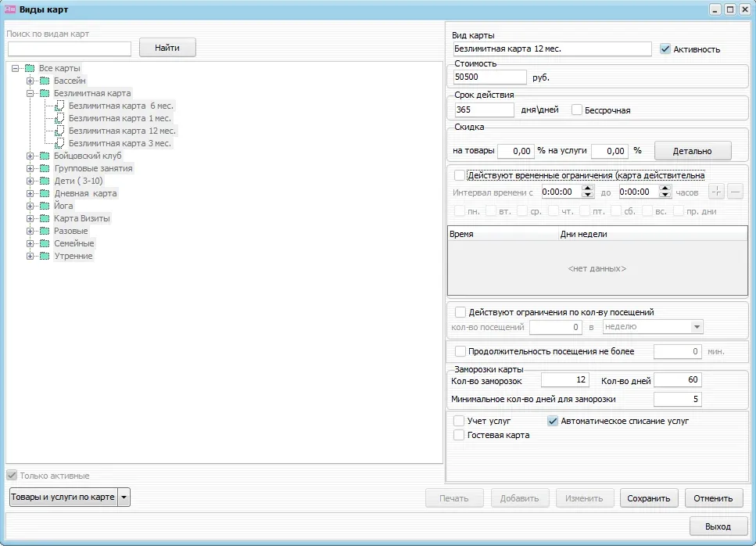Click the Выход button
Screen dimensions: 756x546
click(x=718, y=526)
